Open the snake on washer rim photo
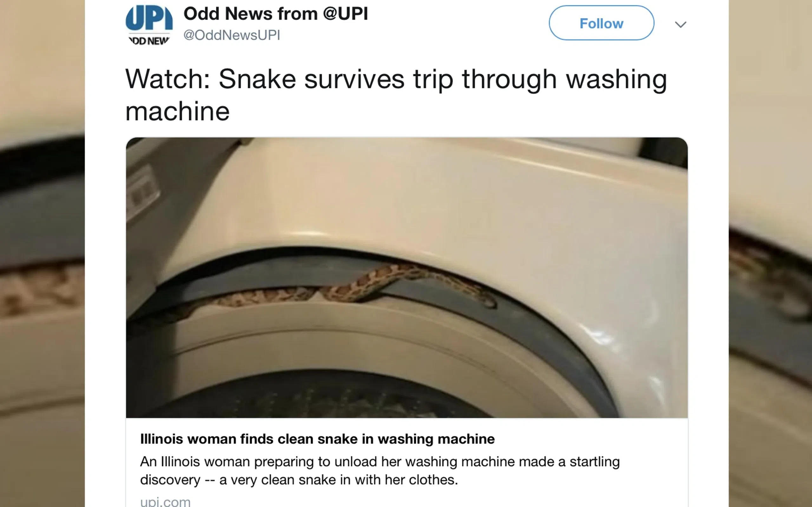 click(x=407, y=278)
